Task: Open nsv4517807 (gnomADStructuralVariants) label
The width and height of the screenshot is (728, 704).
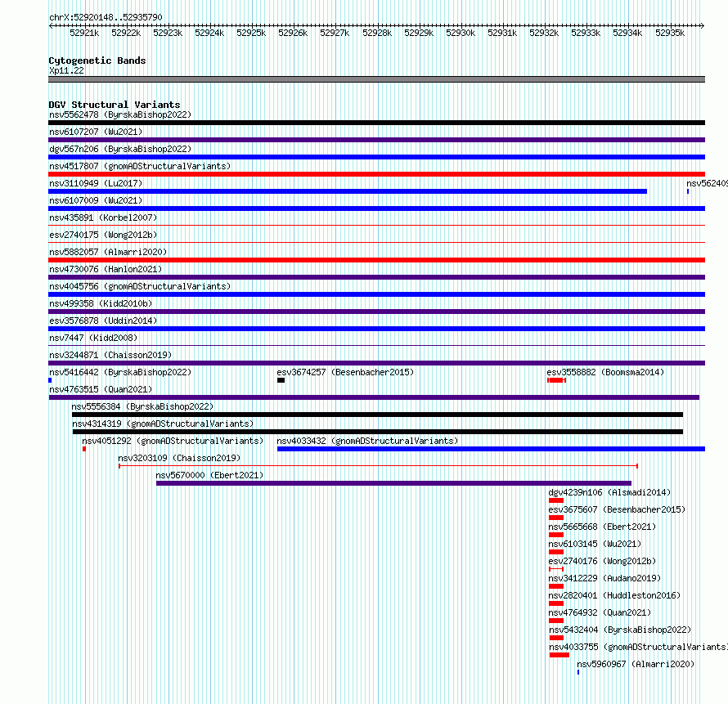Action: click(x=140, y=166)
